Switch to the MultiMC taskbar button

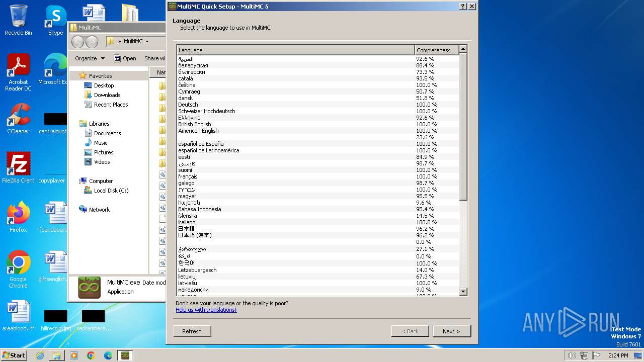coord(125,355)
